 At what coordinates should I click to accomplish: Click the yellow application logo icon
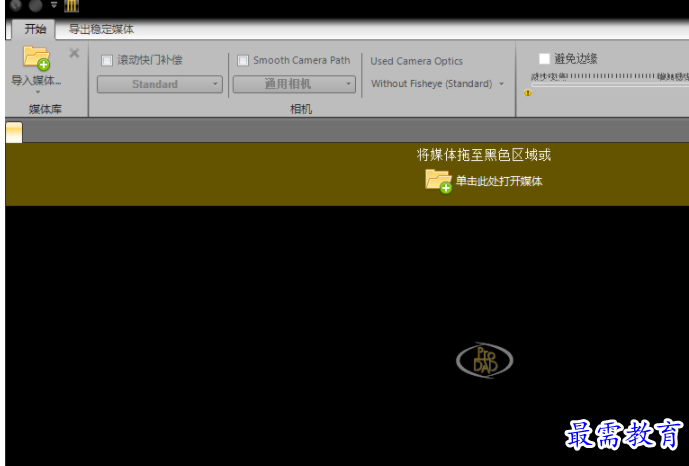click(72, 6)
